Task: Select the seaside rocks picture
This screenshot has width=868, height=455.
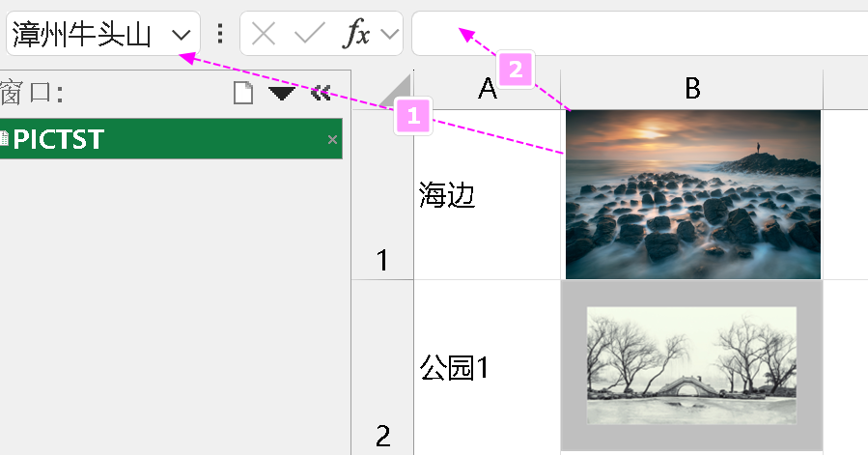Action: coord(693,194)
